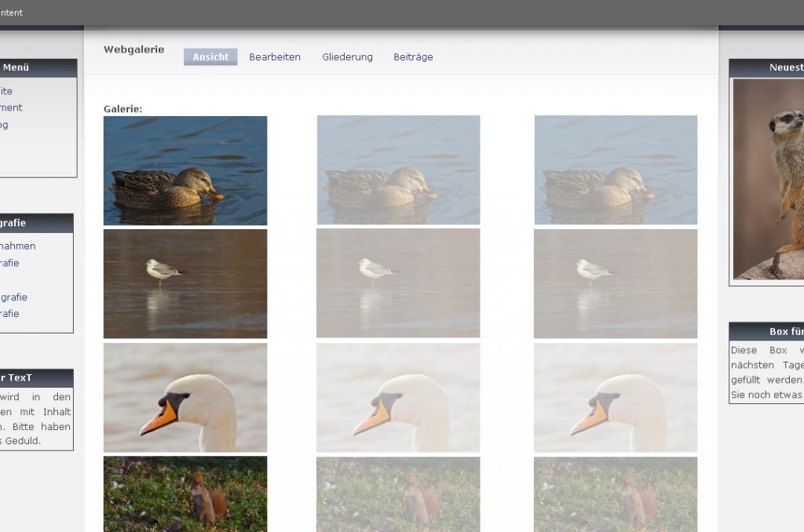
Task: Select the faded duck thumbnail in right column
Action: pos(616,170)
